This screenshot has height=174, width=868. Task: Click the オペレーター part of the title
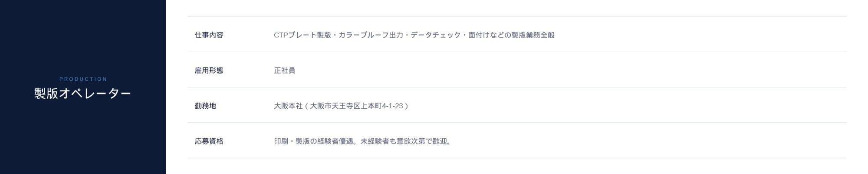95,94
